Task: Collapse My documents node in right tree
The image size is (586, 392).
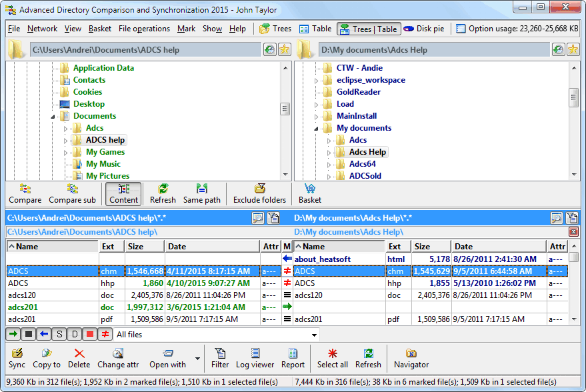Action: 316,129
